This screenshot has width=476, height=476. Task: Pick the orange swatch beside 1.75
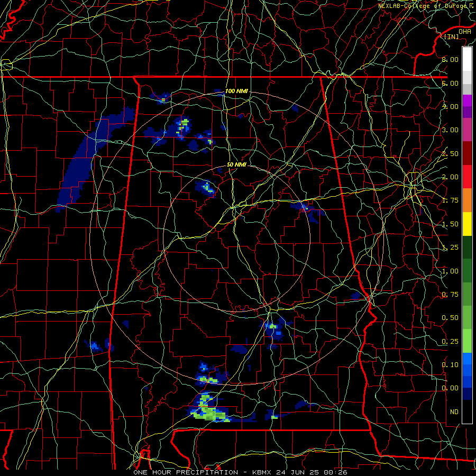(467, 200)
